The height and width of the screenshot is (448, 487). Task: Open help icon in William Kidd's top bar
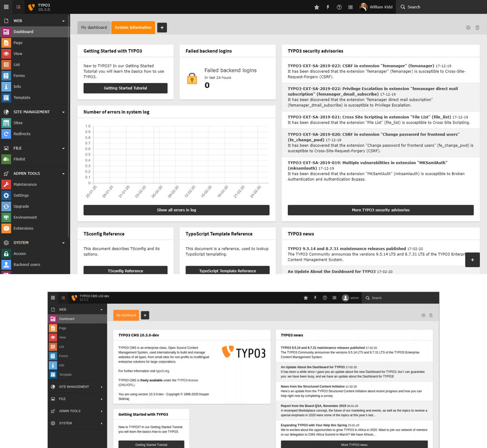[x=339, y=7]
